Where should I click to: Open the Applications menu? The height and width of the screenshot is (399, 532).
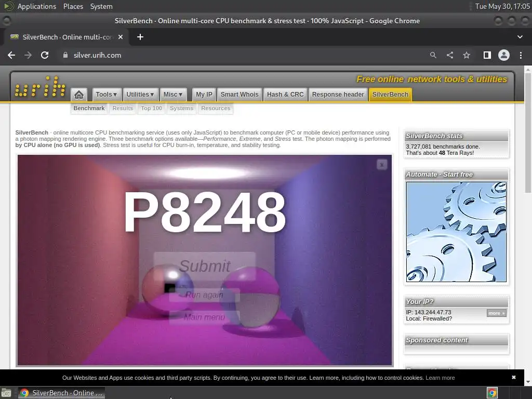(x=37, y=6)
